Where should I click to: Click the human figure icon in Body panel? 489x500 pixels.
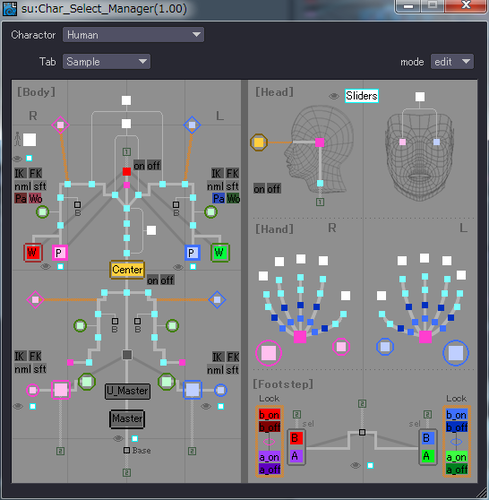click(17, 139)
